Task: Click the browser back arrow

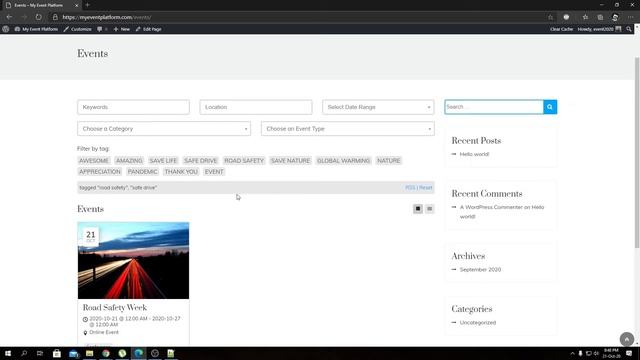Action: pos(9,17)
